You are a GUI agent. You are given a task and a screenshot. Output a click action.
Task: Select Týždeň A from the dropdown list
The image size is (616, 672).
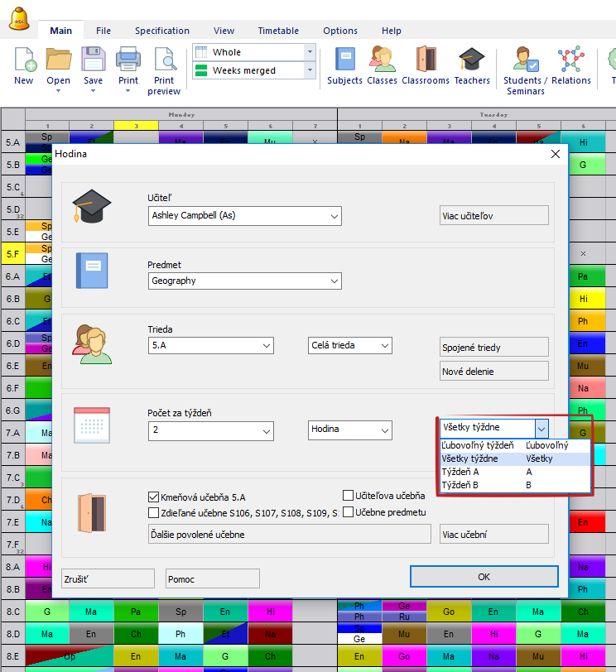[460, 472]
